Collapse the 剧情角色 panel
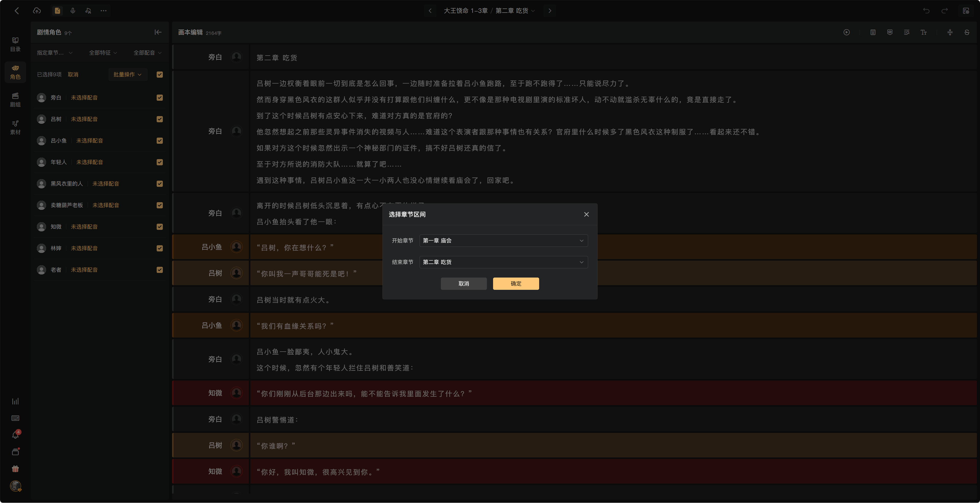Screen dimensions: 980x503 [158, 32]
